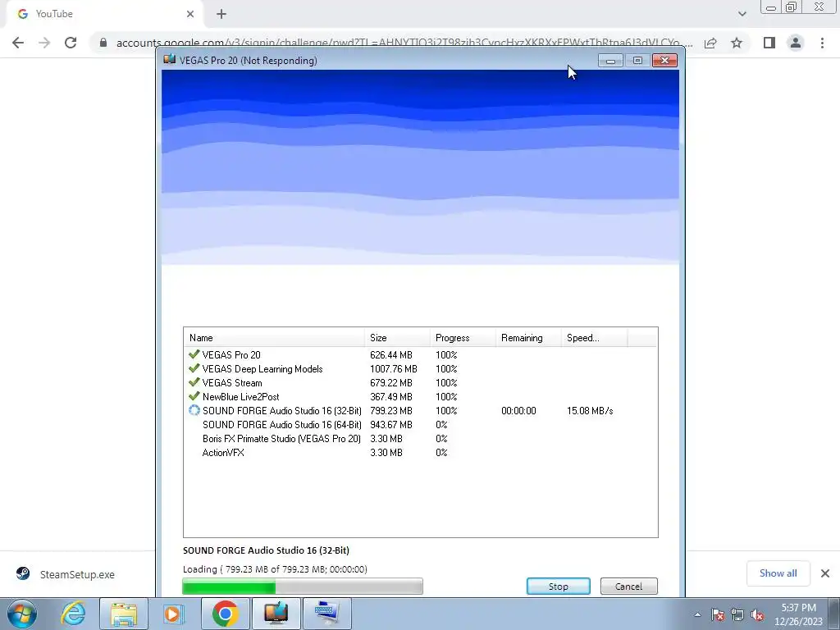Select the ActionVFX row
840x630 pixels.
click(421, 452)
